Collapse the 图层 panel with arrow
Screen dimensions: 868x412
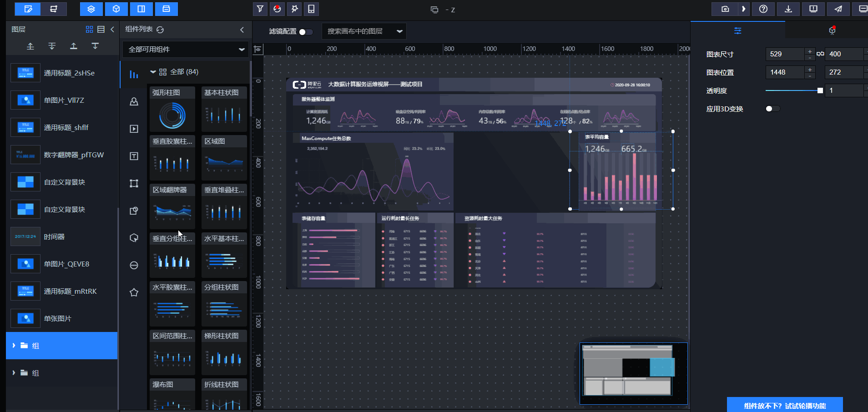click(x=112, y=29)
